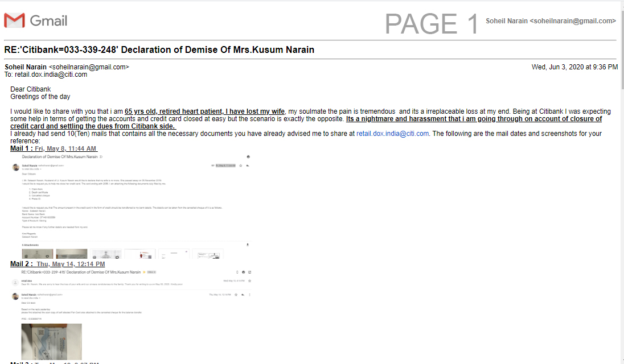Click the print icon in Mail 2 screenshot
Screen dimensions: 624x364
243,272
